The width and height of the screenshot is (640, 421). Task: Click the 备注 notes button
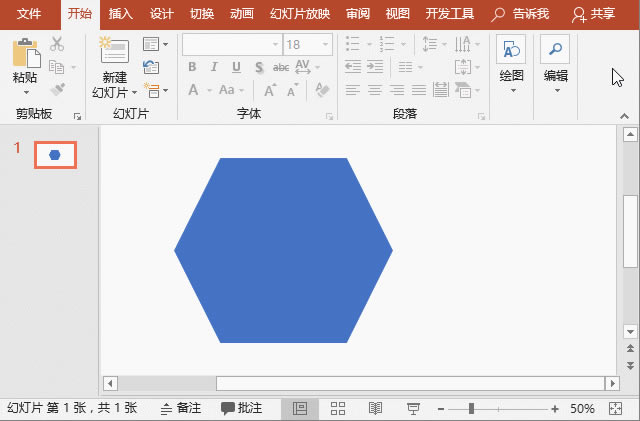click(180, 408)
